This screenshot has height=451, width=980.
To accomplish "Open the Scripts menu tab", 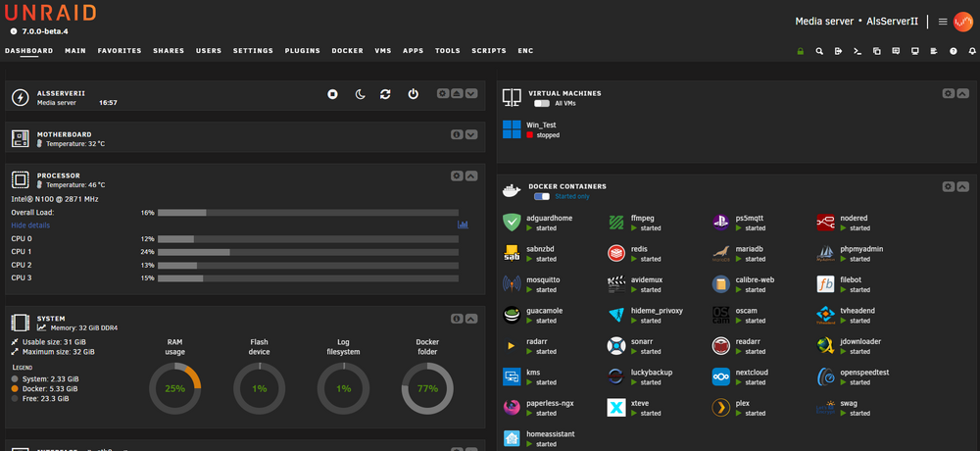I will [489, 51].
